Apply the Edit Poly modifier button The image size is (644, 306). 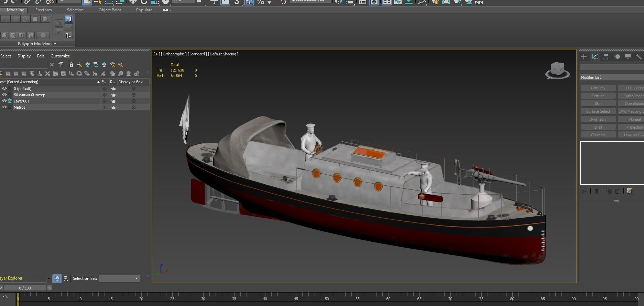point(598,88)
